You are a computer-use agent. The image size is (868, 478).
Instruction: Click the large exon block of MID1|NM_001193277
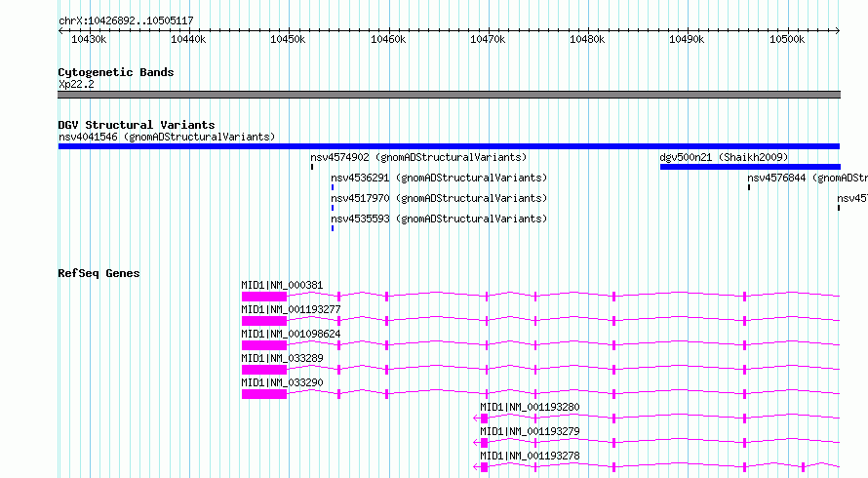(x=264, y=321)
